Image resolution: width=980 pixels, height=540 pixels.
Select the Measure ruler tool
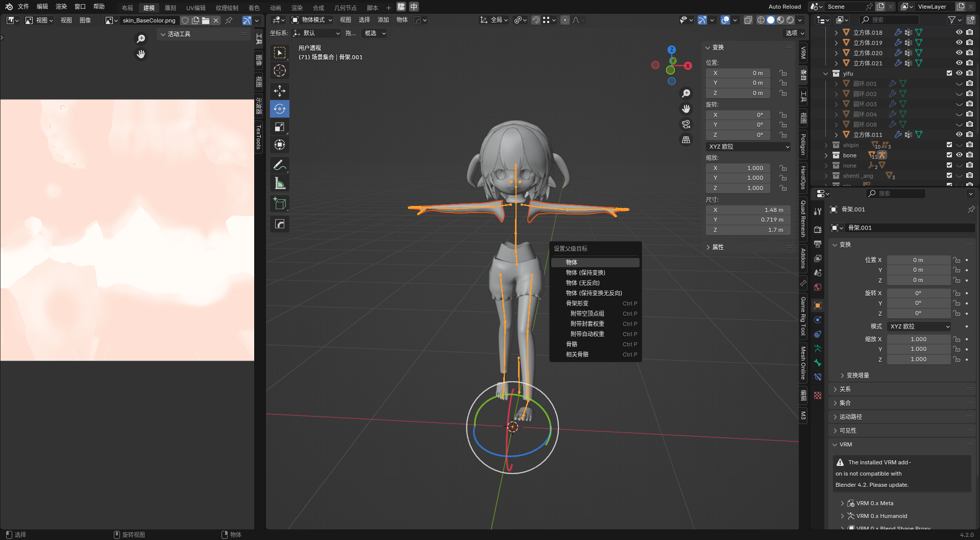coord(279,183)
